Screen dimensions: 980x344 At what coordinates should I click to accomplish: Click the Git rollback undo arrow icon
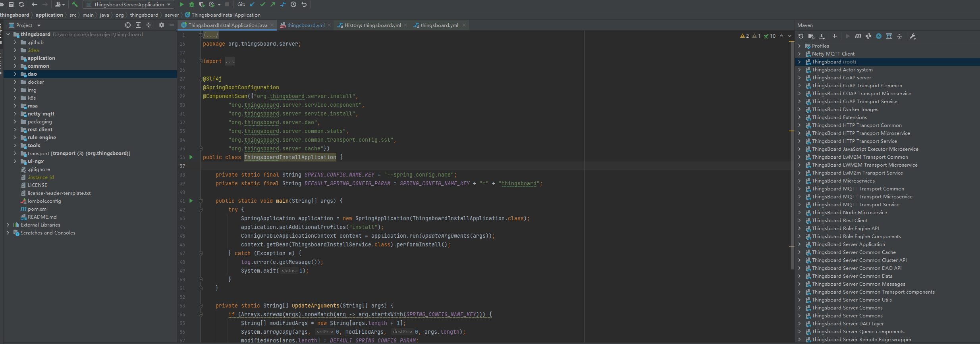coord(304,4)
